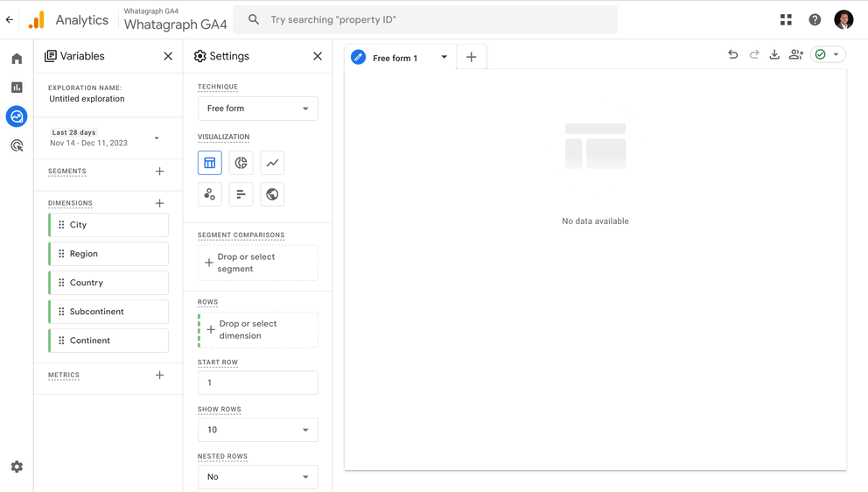Open the data quality checkmark dropdown
The image size is (868, 492).
point(828,54)
